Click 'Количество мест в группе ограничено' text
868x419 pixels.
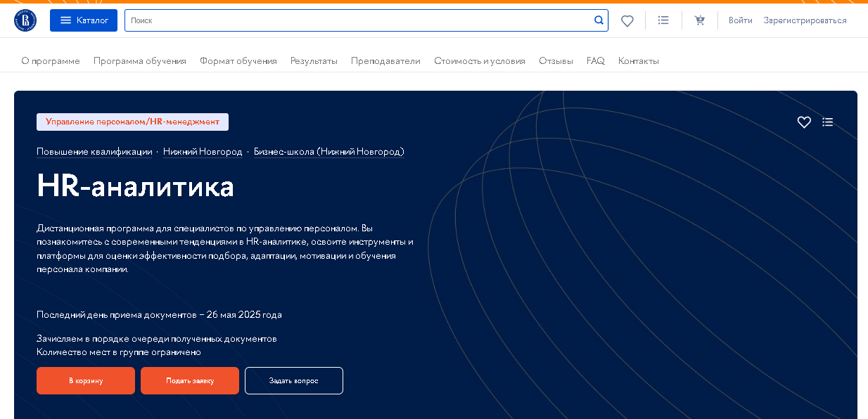pyautogui.click(x=119, y=352)
